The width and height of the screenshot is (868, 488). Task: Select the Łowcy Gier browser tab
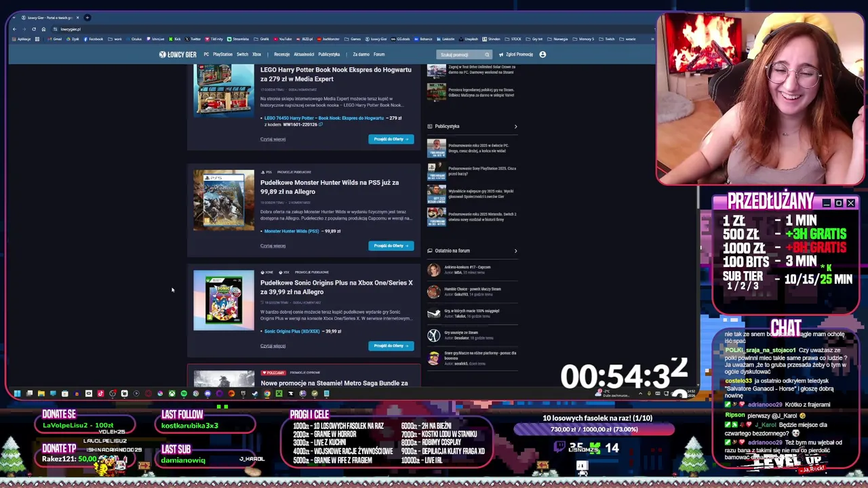pos(49,18)
